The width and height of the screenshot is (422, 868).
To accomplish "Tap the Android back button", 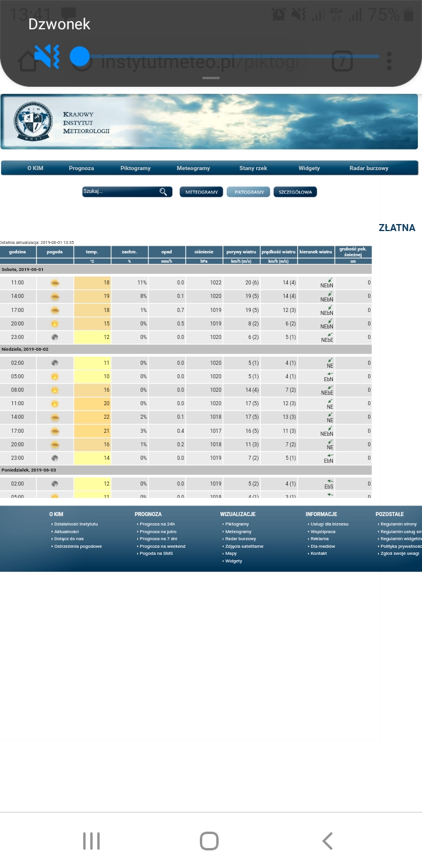I will click(x=328, y=841).
